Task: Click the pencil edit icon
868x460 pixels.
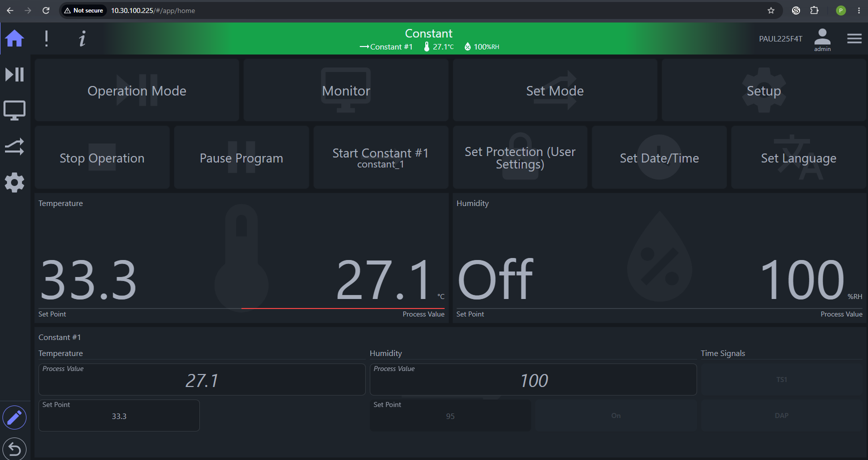Action: click(14, 417)
